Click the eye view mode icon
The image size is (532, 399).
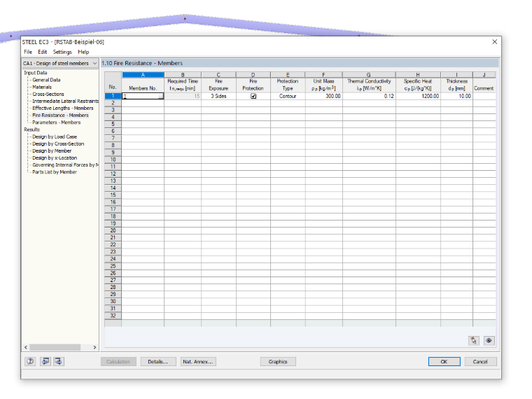[x=489, y=341]
